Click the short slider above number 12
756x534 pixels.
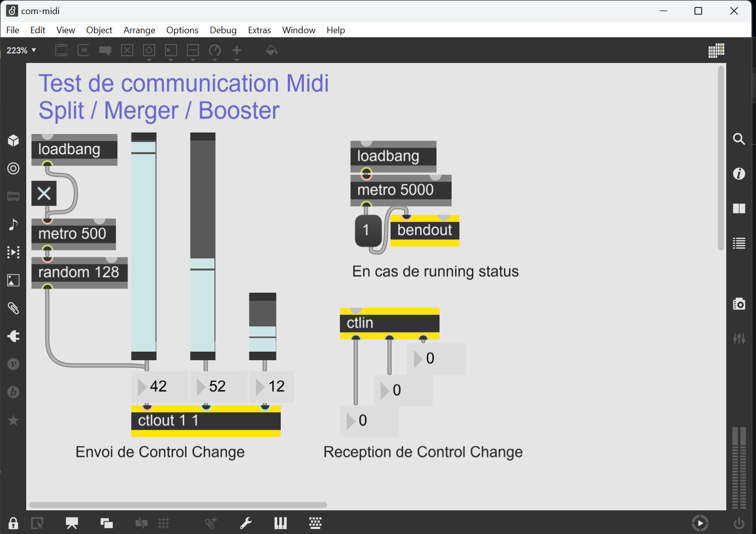(x=263, y=326)
